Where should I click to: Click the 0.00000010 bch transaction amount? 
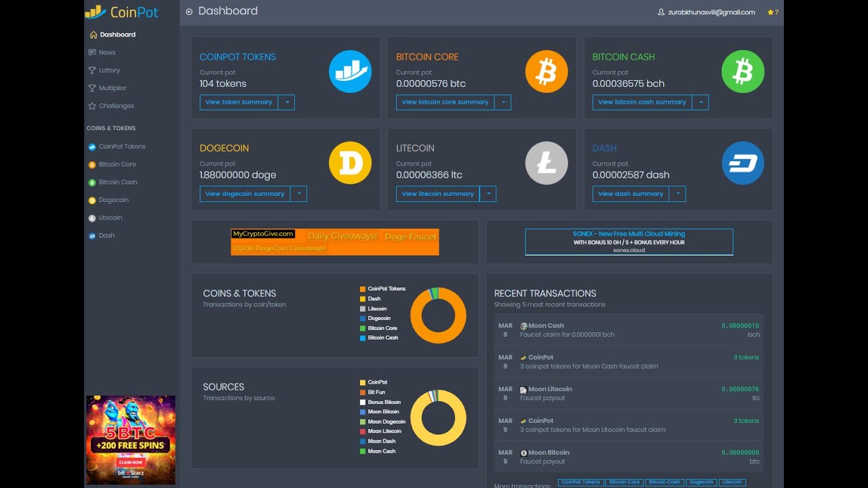(x=741, y=326)
